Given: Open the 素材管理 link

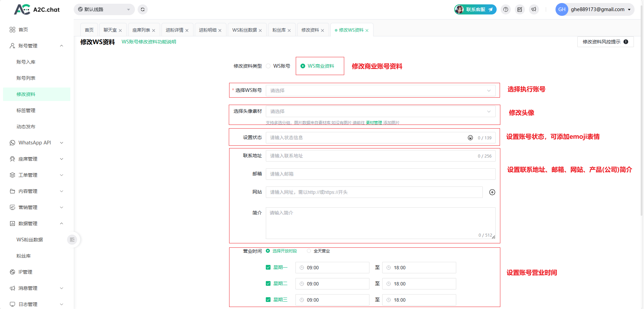Looking at the screenshot, I should (374, 123).
